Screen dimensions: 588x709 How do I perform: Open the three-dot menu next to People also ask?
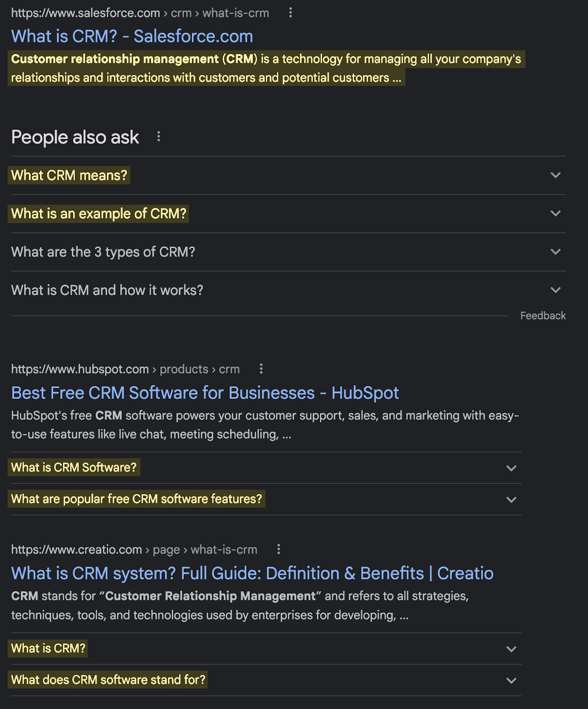point(158,137)
